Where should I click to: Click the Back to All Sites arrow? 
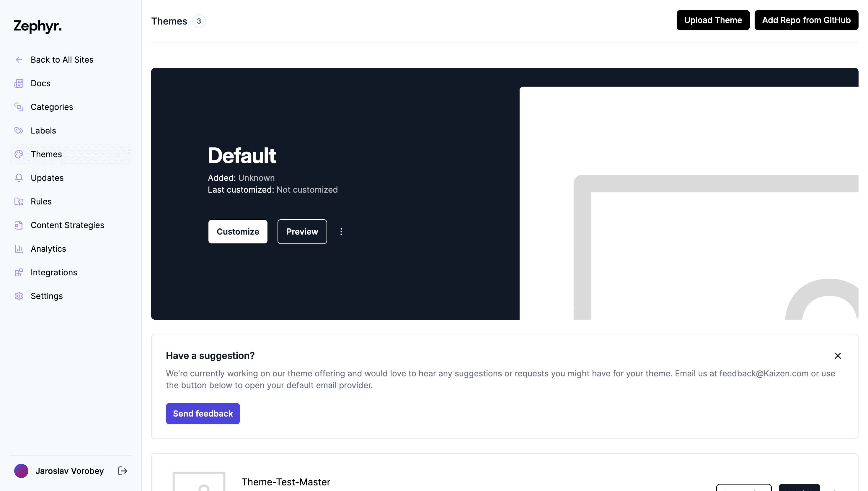coord(19,60)
